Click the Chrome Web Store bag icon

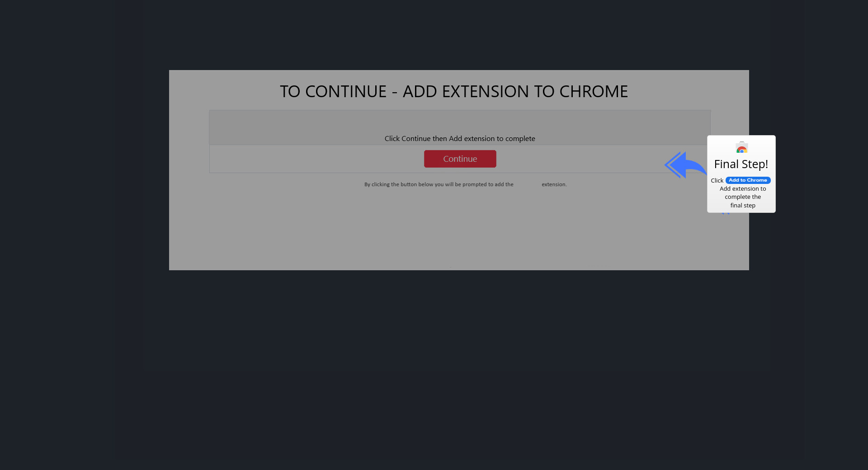coord(742,147)
